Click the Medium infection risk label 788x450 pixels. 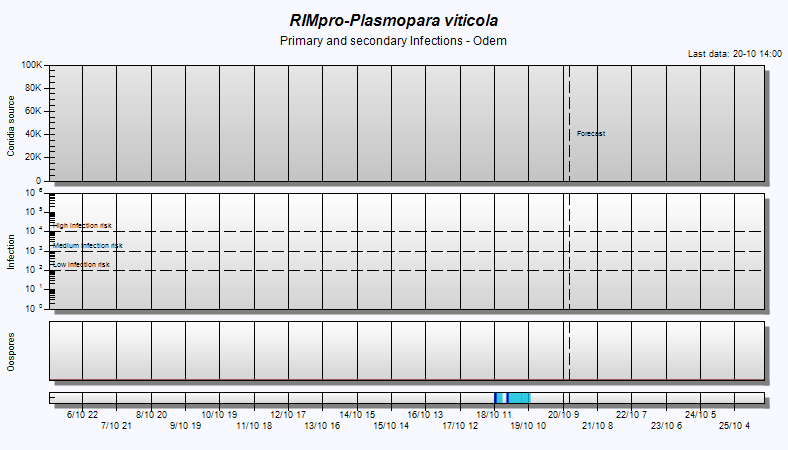(x=88, y=246)
